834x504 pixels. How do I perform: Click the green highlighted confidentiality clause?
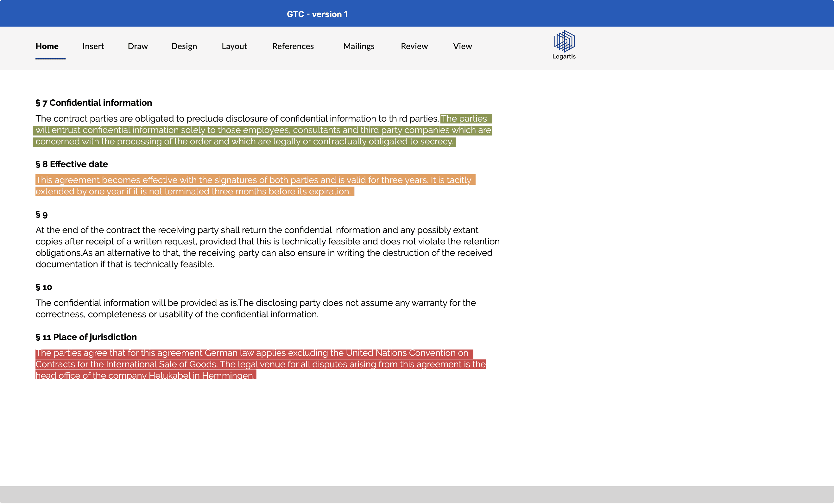click(x=263, y=130)
